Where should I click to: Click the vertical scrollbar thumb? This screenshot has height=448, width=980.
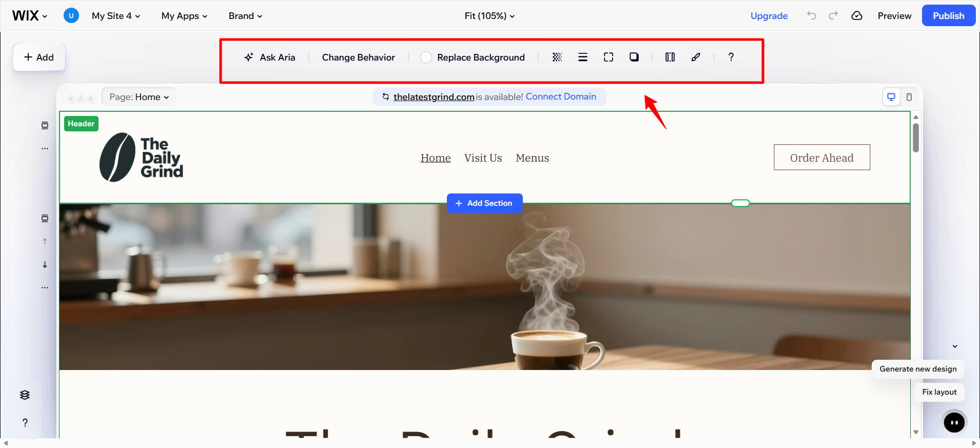coord(916,137)
